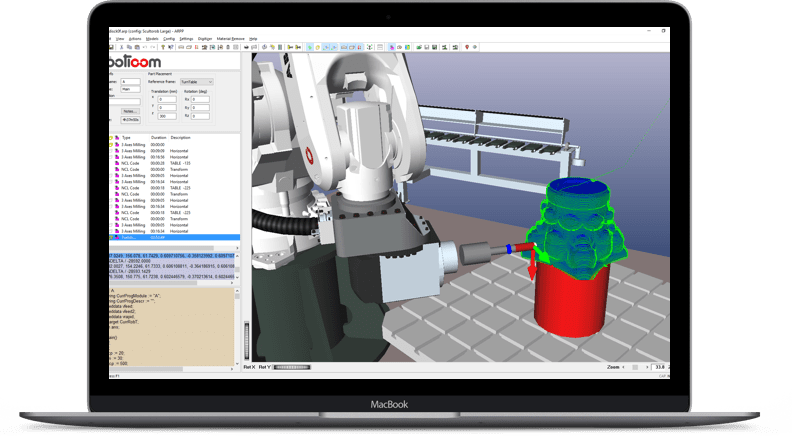Click the copy icon in the toolbar
The height and width of the screenshot is (436, 792).
pyautogui.click(x=128, y=47)
